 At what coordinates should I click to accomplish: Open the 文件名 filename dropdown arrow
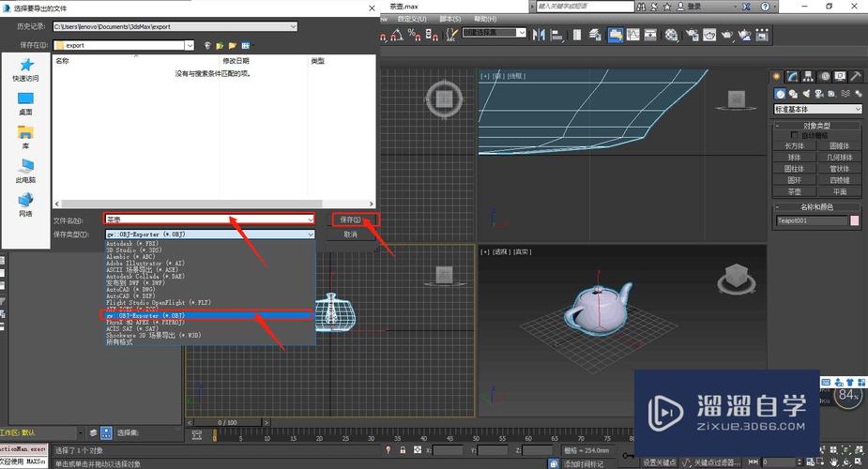(310, 219)
